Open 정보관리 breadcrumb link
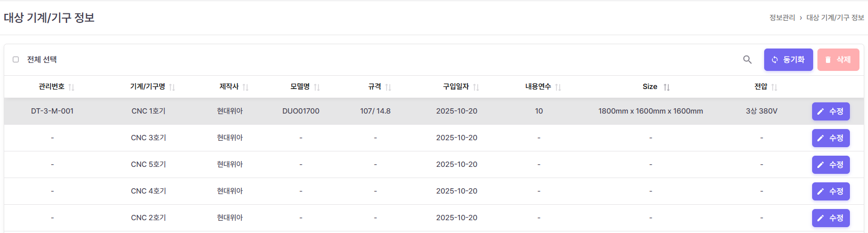Screen dimensions: 868x233 pos(782,18)
